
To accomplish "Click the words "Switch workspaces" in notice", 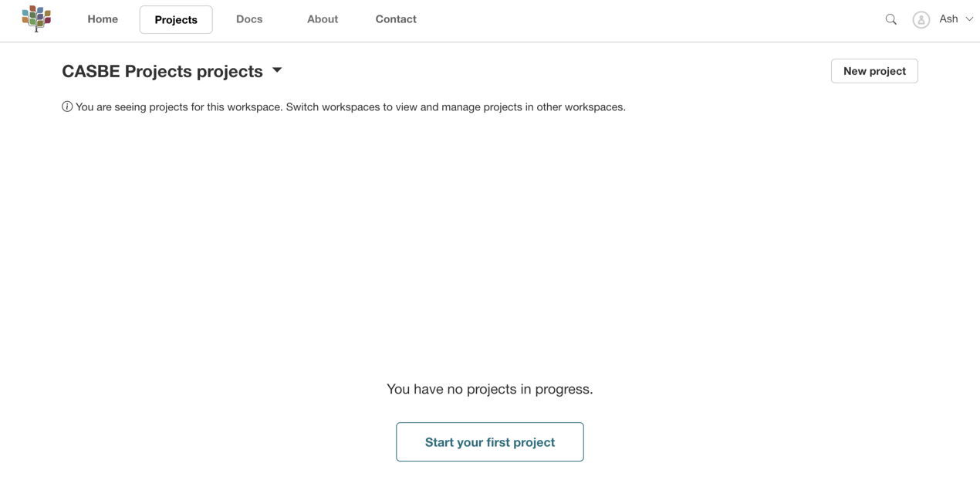I will tap(333, 107).
